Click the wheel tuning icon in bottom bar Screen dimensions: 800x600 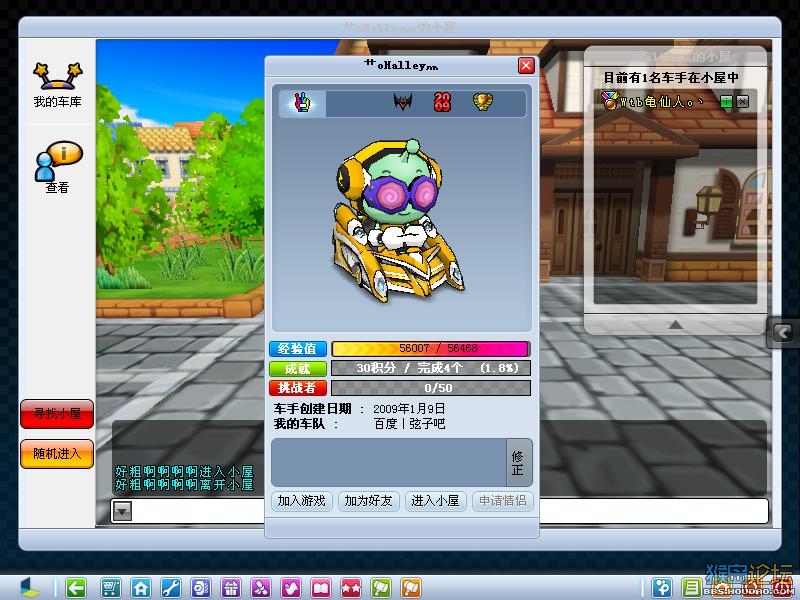coord(201,588)
